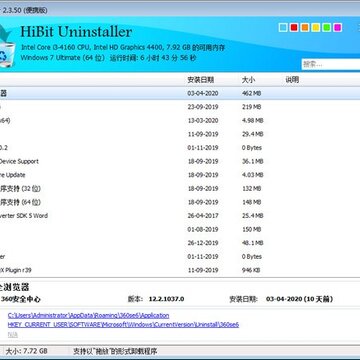360x360 pixels.
Task: Click the 150 MB size cell
Action: (x=251, y=229)
